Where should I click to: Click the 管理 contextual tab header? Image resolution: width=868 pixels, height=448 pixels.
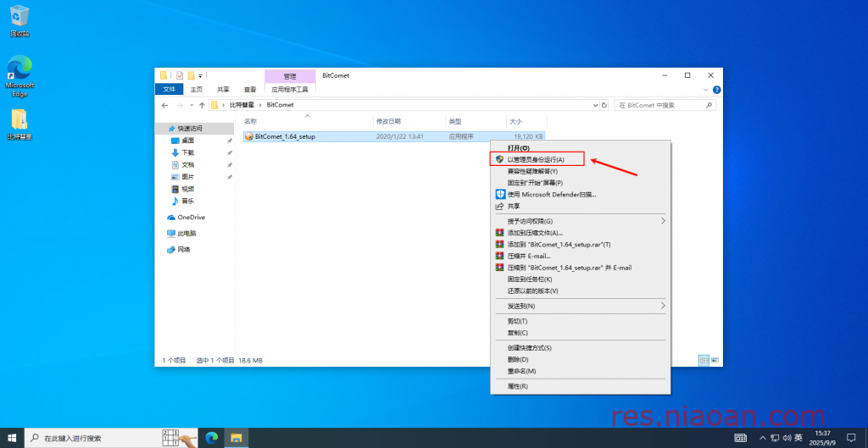[290, 76]
